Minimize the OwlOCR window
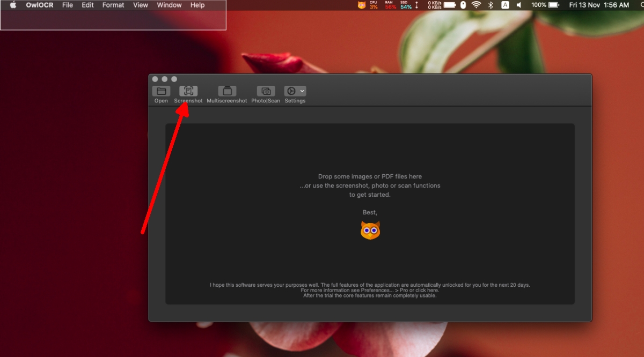 165,79
